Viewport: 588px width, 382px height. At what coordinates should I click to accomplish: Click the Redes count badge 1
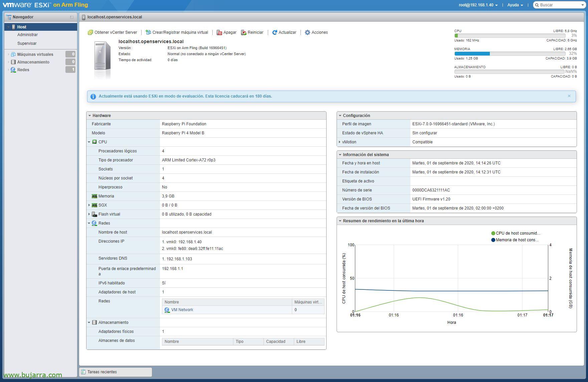point(70,70)
